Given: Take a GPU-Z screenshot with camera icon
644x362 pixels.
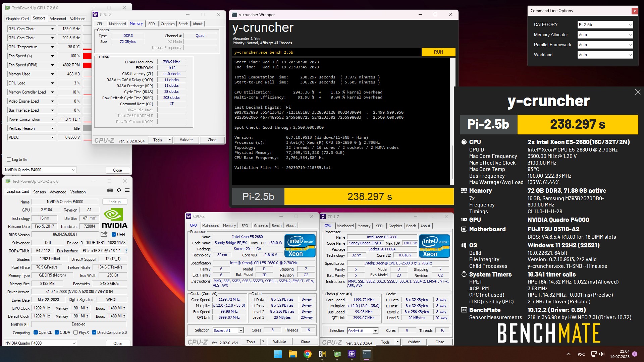Looking at the screenshot, I should click(110, 190).
